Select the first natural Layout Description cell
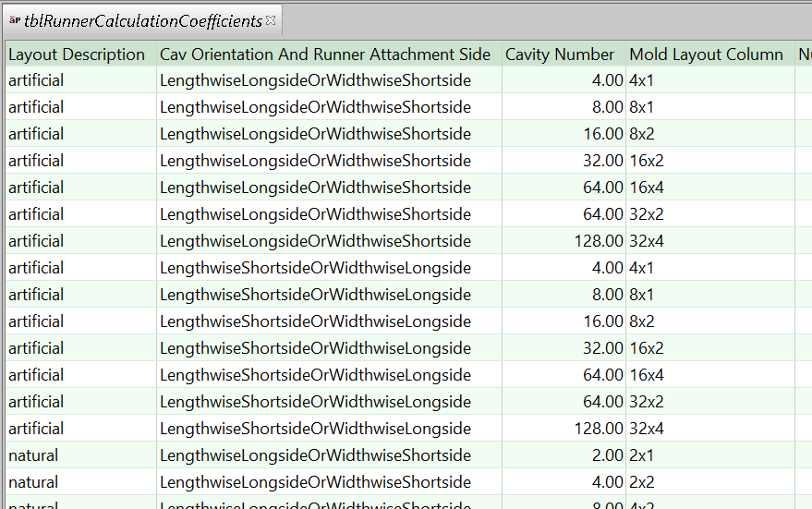Viewport: 812px width, 509px height. (x=33, y=455)
